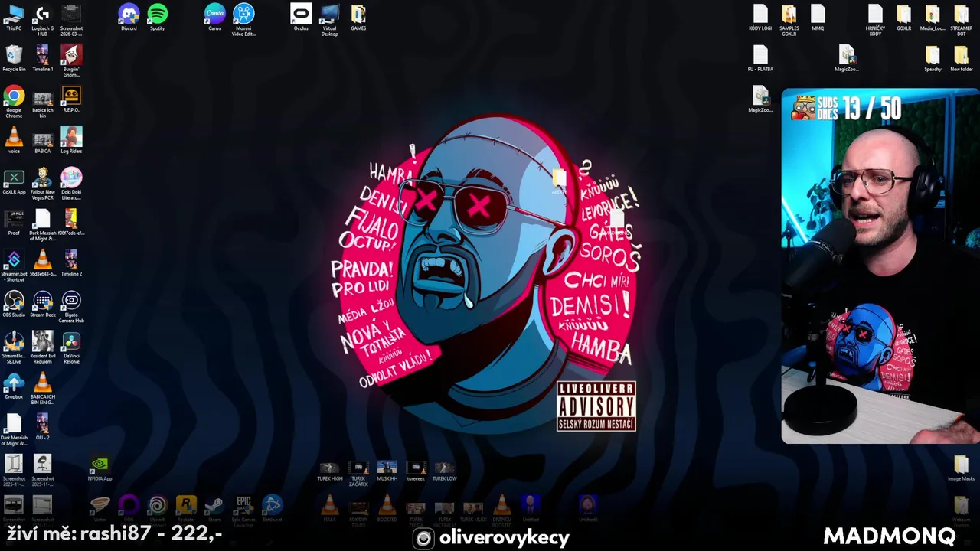Open the SAMPLES GOXLR folder

tap(789, 20)
